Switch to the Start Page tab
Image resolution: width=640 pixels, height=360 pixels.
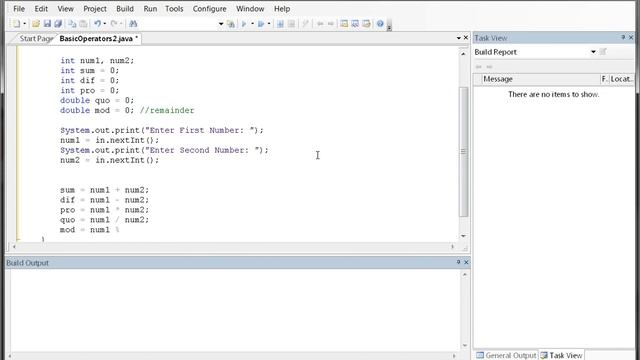pos(35,38)
